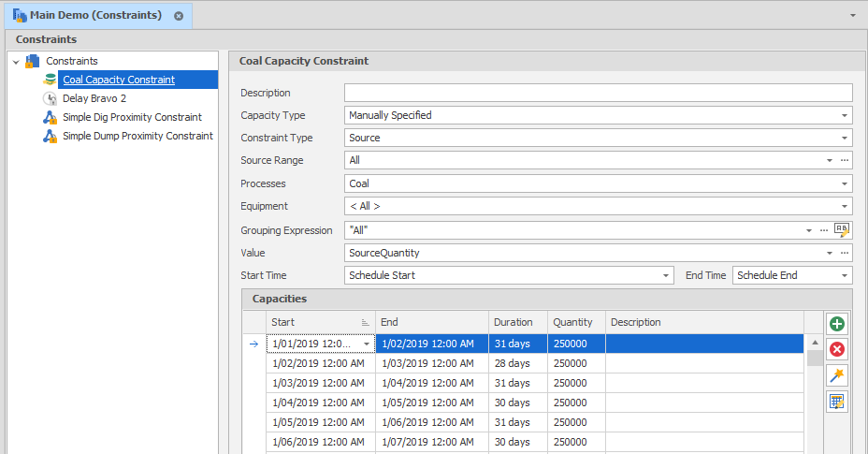Image resolution: width=868 pixels, height=454 pixels.
Task: Select the Main Demo (Constraints) tab
Action: point(95,16)
